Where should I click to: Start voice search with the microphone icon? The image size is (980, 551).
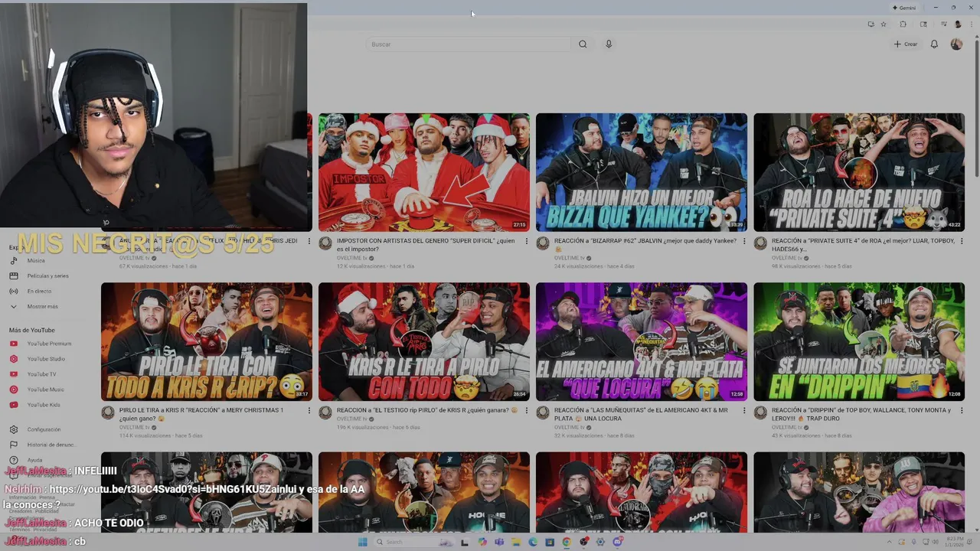[609, 44]
